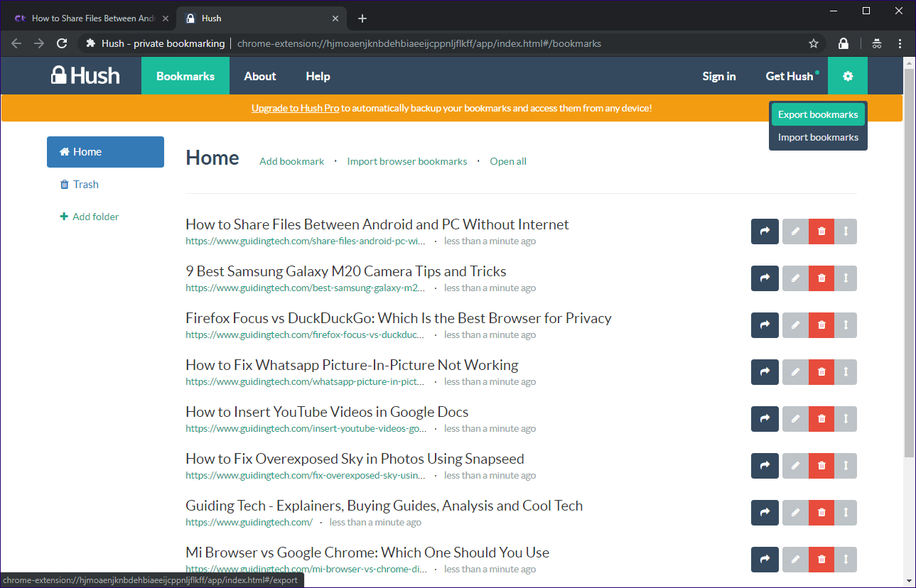Open the incognito indicator icon in Chrome toolbar
The image size is (916, 588).
pos(877,43)
